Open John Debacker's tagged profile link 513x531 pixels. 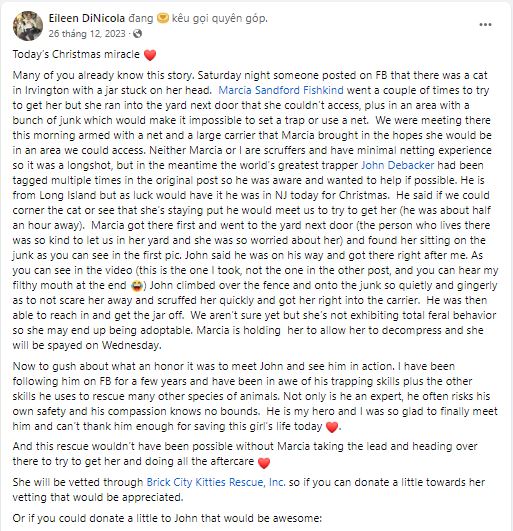398,165
